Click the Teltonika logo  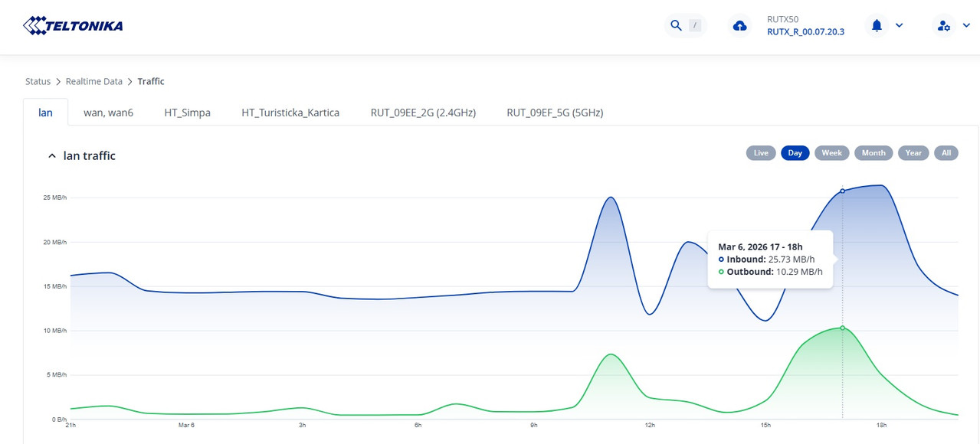pos(73,26)
